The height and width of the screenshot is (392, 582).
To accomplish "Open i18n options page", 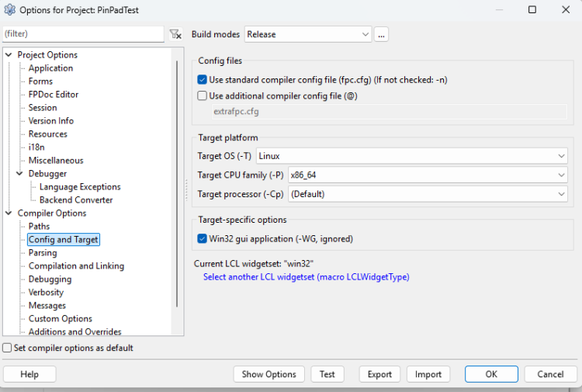I will [x=36, y=147].
